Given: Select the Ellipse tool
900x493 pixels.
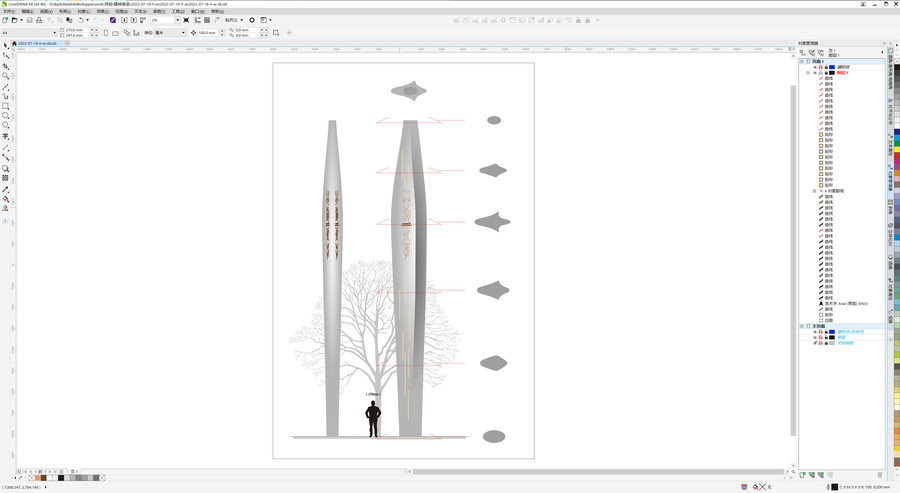Looking at the screenshot, I should click(x=5, y=116).
